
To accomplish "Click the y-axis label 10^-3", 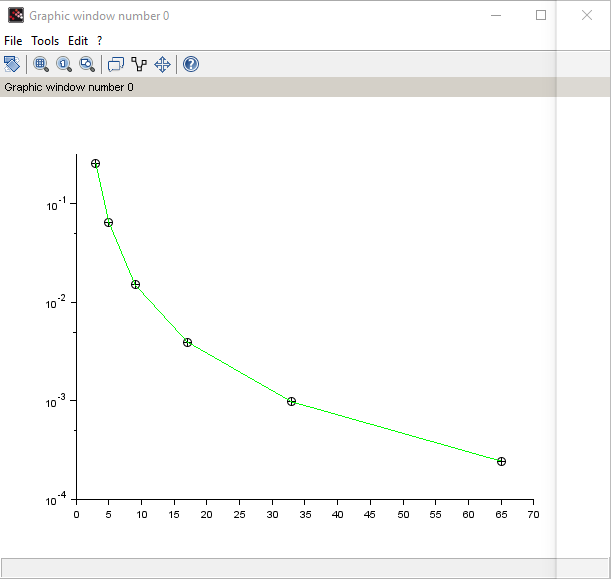I will (56, 401).
